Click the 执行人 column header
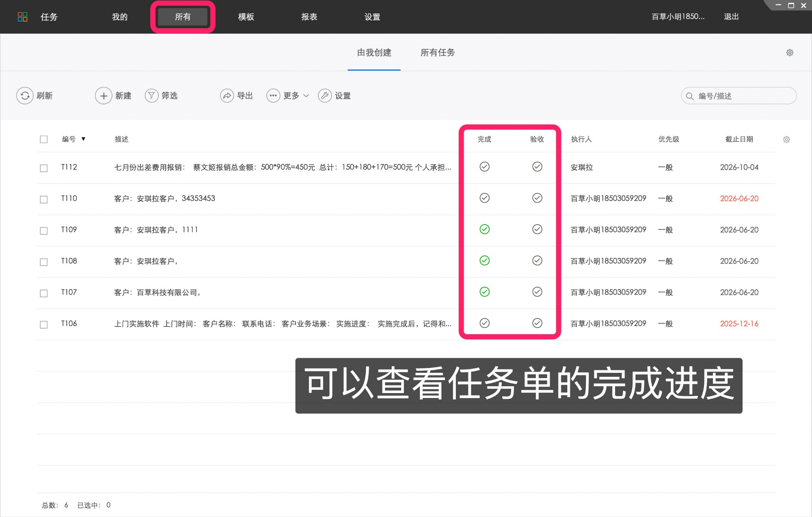This screenshot has height=517, width=812. pyautogui.click(x=581, y=139)
